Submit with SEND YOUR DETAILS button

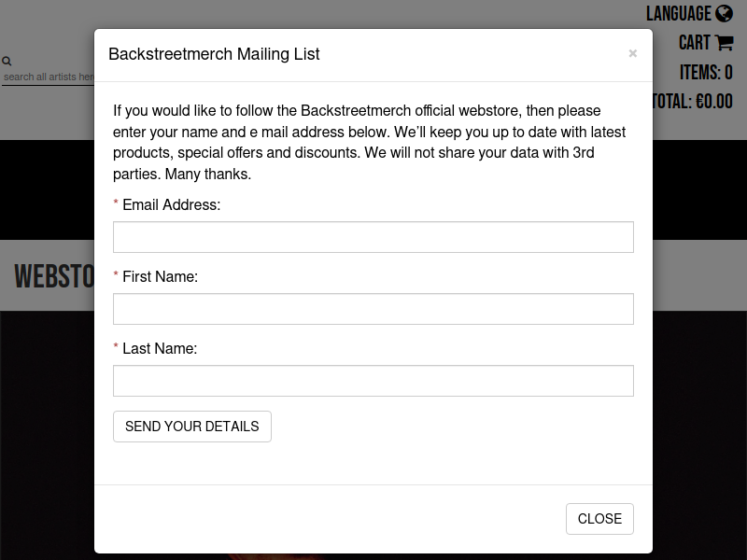192,427
